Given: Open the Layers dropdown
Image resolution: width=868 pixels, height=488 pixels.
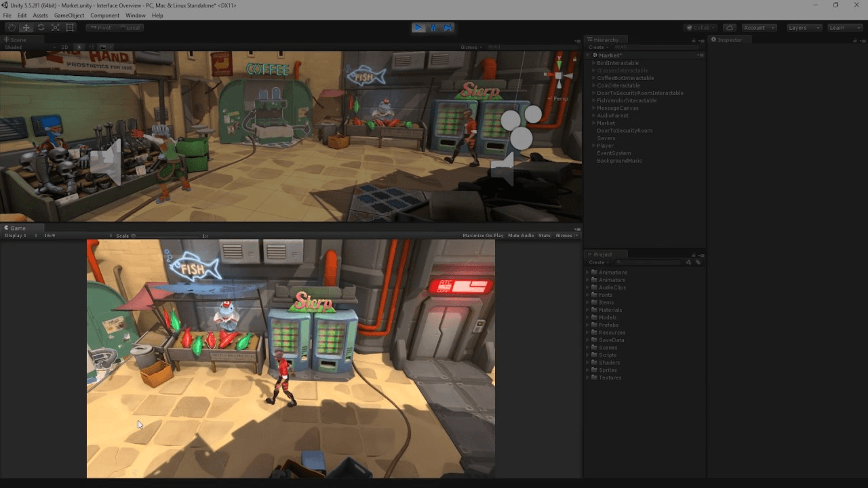Looking at the screenshot, I should [x=804, y=28].
